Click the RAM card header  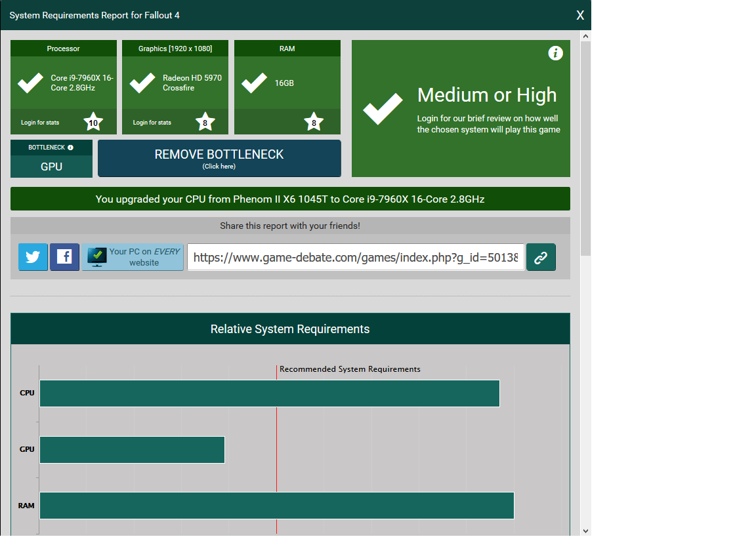[287, 49]
